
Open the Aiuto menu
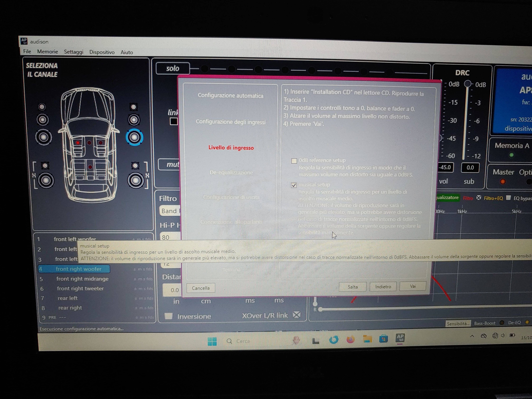coord(127,52)
